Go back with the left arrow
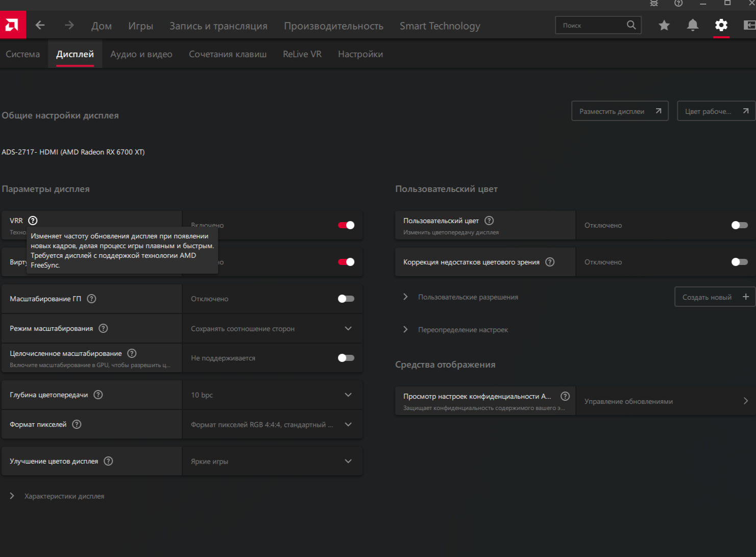The image size is (756, 557). (40, 25)
